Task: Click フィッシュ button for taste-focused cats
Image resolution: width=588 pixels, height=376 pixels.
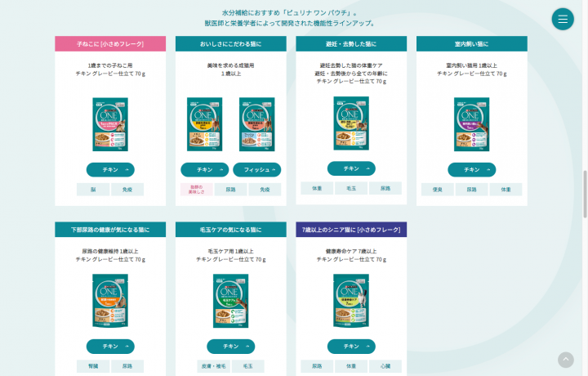Action: [x=257, y=170]
